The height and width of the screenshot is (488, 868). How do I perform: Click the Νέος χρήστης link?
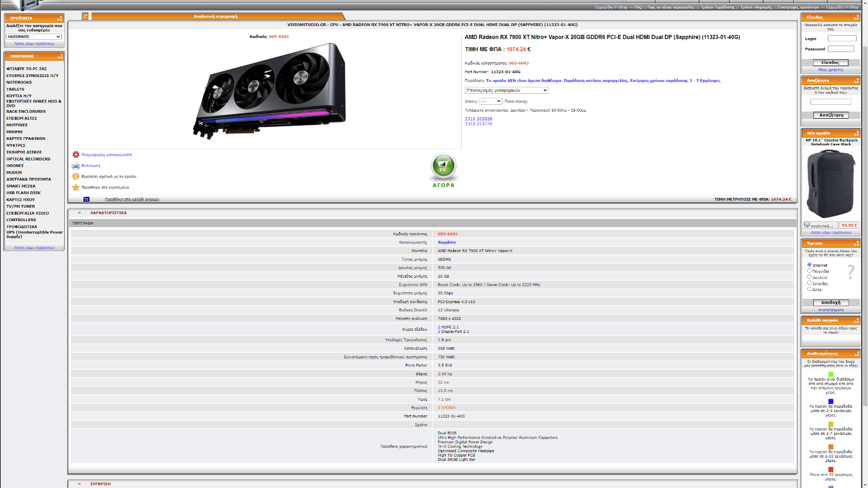point(831,69)
